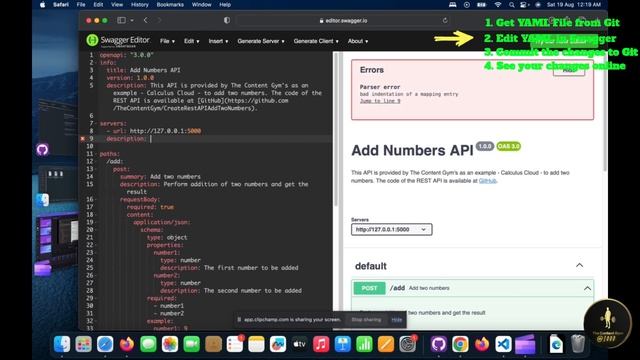
Task: Open the About dropdown menu
Action: coord(358,41)
